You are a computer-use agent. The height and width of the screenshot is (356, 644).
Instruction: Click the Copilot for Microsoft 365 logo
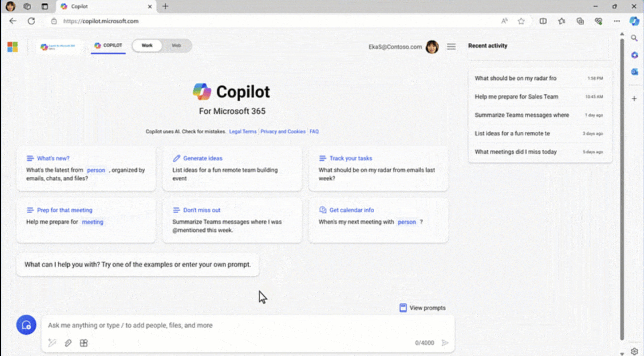click(59, 47)
